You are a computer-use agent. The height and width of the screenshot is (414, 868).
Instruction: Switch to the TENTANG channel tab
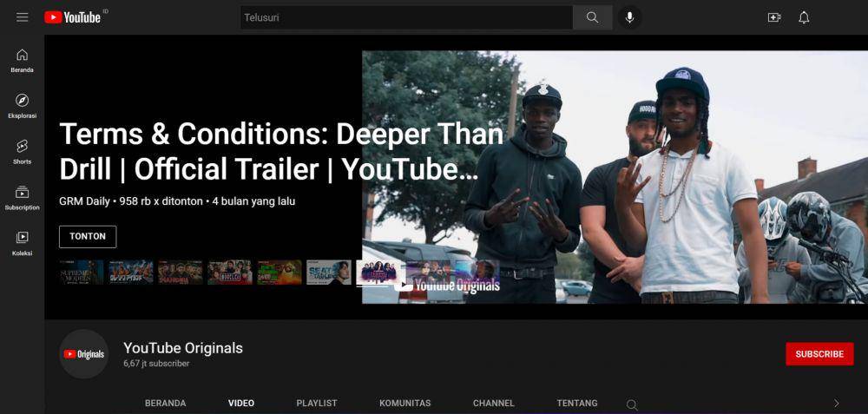[x=577, y=404]
